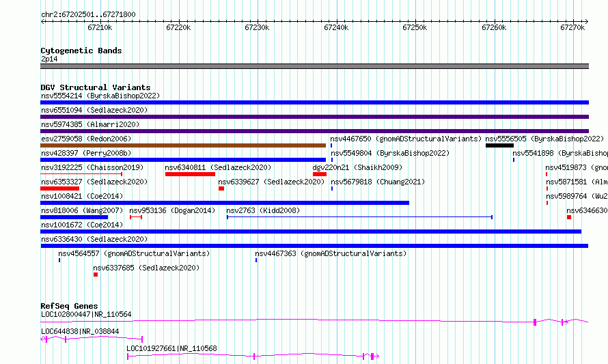Click chr2:67202501..67271800 coordinate text
This screenshot has height=364, width=608.
pyautogui.click(x=88, y=15)
